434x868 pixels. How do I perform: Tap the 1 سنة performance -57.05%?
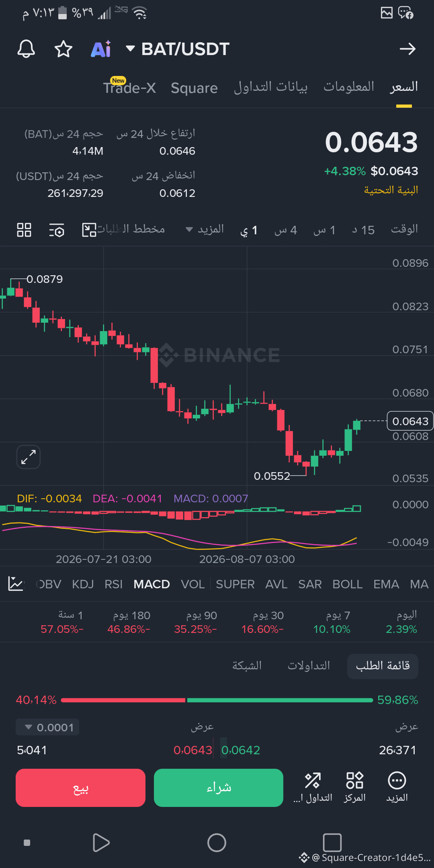pos(62,622)
